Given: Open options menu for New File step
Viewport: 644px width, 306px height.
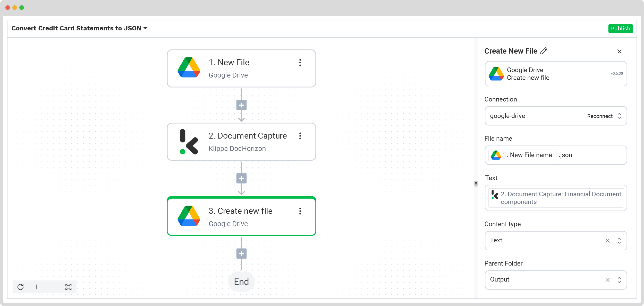Looking at the screenshot, I should point(300,63).
